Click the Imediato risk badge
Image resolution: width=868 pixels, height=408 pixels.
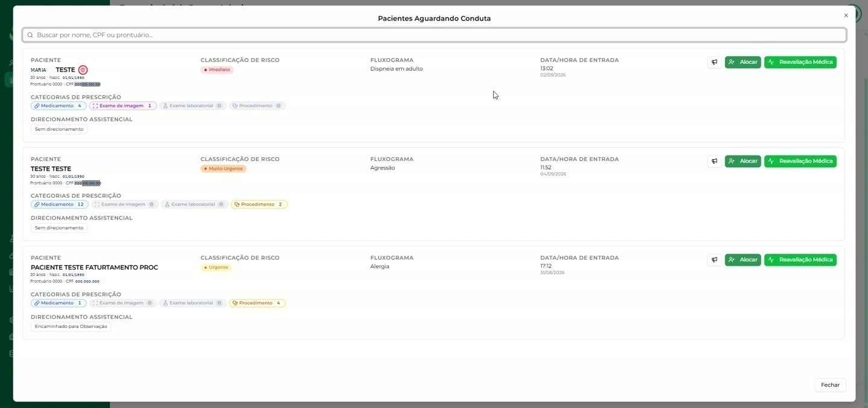[217, 70]
